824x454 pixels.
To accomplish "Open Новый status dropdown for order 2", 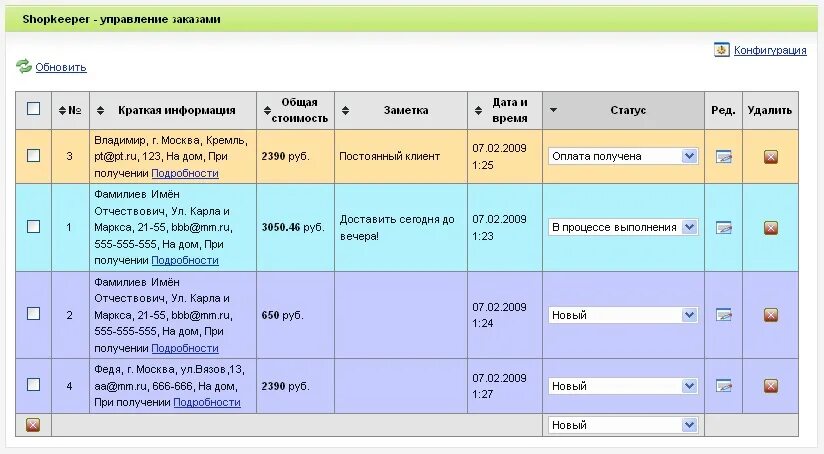I will coord(623,315).
